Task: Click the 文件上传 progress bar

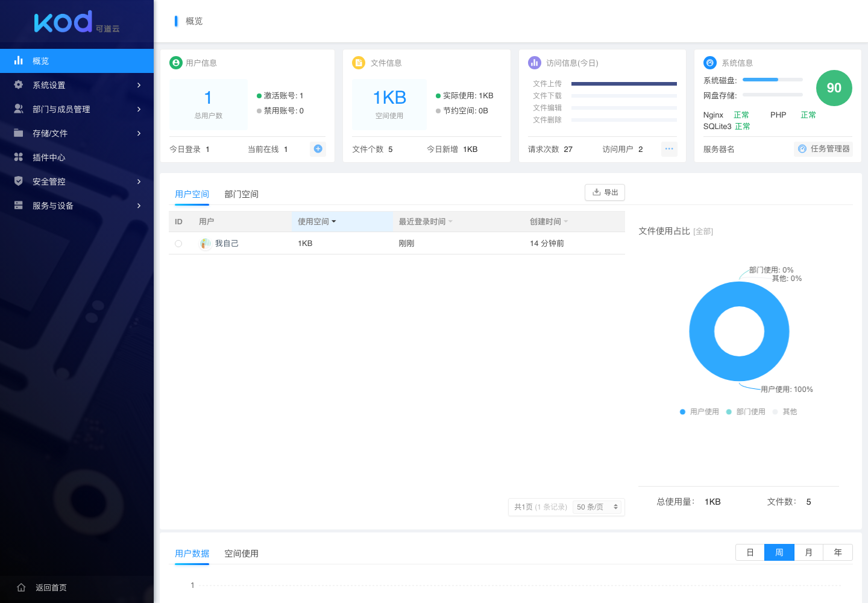Action: pos(624,84)
